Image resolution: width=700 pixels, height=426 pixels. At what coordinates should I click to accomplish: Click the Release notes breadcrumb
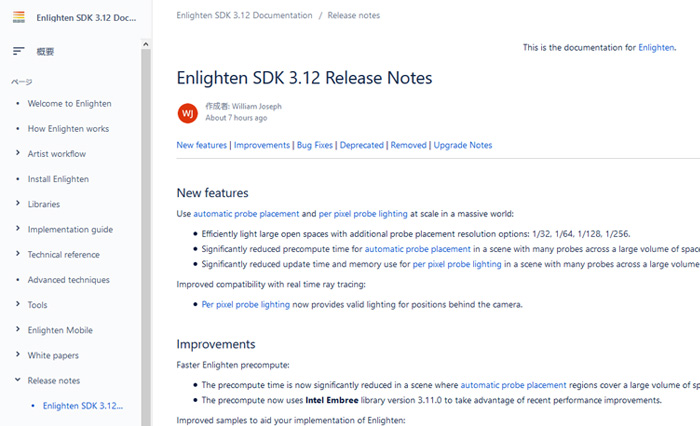pyautogui.click(x=354, y=16)
